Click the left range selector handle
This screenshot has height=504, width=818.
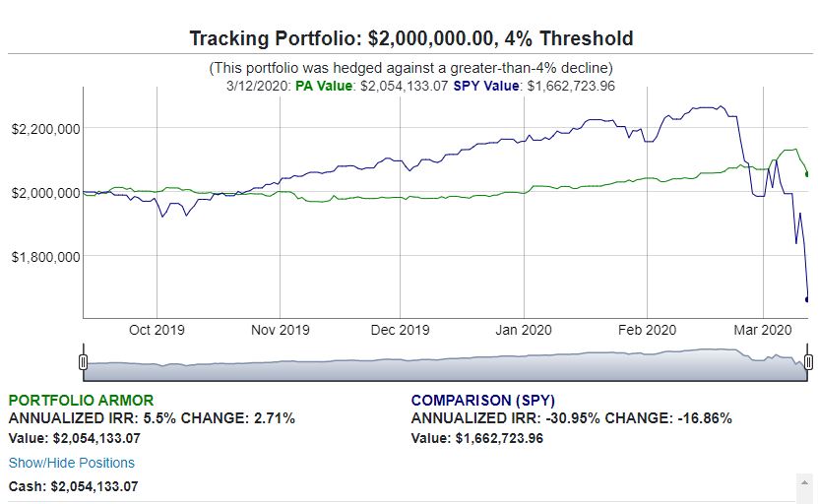coord(83,362)
